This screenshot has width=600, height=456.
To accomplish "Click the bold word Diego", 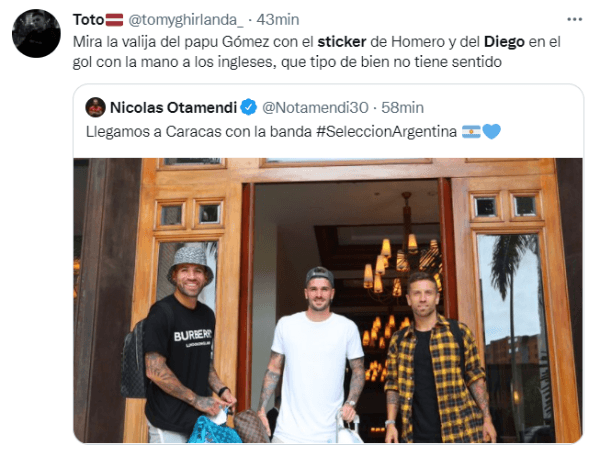I will [x=504, y=42].
